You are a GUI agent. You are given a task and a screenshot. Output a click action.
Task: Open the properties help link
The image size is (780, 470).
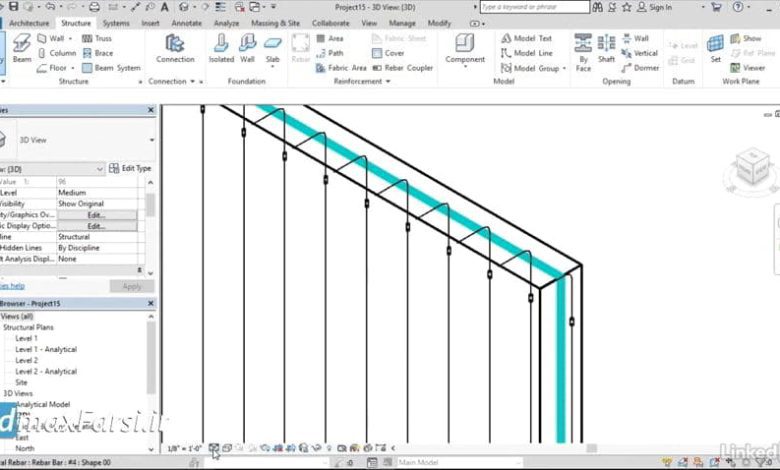click(x=12, y=286)
